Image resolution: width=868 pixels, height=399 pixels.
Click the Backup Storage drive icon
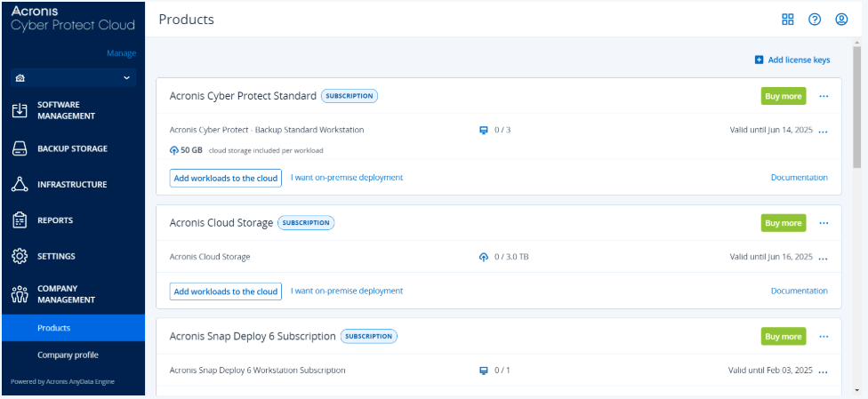pos(20,149)
